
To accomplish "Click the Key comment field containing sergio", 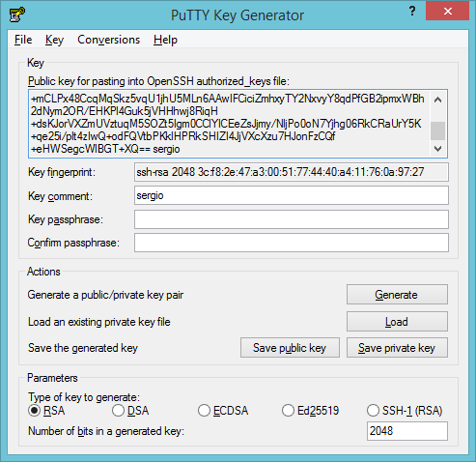I will click(x=292, y=195).
